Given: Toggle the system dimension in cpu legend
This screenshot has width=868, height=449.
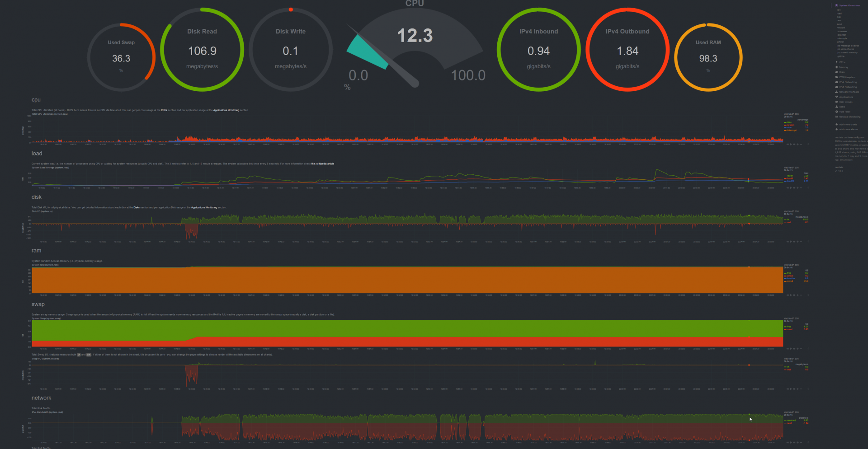Looking at the screenshot, I should coord(790,125).
